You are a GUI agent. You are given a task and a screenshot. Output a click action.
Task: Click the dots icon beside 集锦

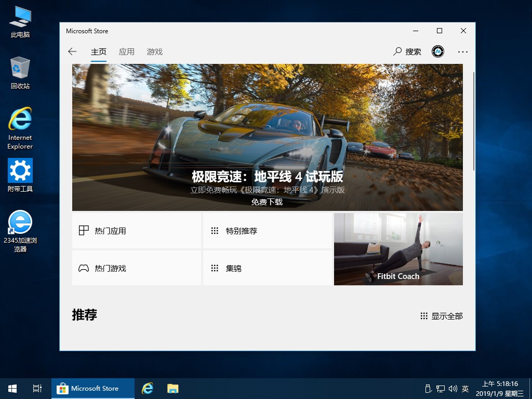(x=215, y=269)
